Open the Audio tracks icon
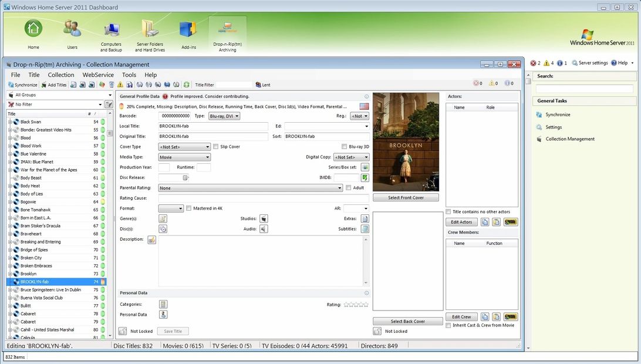The image size is (641, 364). pyautogui.click(x=264, y=229)
